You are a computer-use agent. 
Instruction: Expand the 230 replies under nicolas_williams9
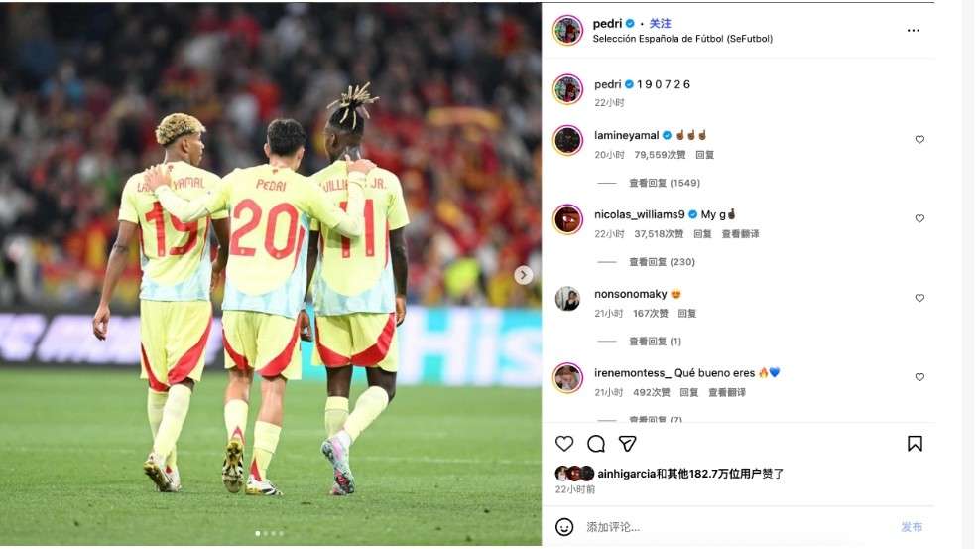[x=662, y=262]
